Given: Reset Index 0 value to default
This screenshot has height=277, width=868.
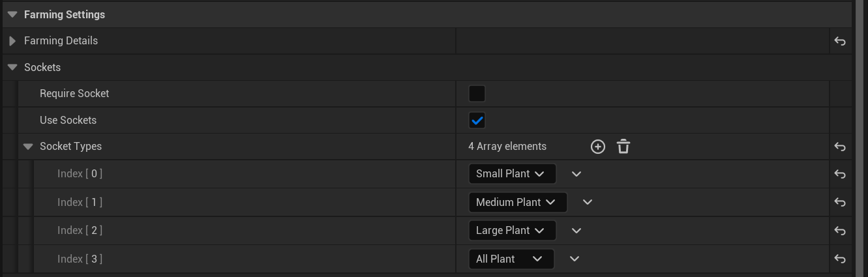Looking at the screenshot, I should coord(840,174).
